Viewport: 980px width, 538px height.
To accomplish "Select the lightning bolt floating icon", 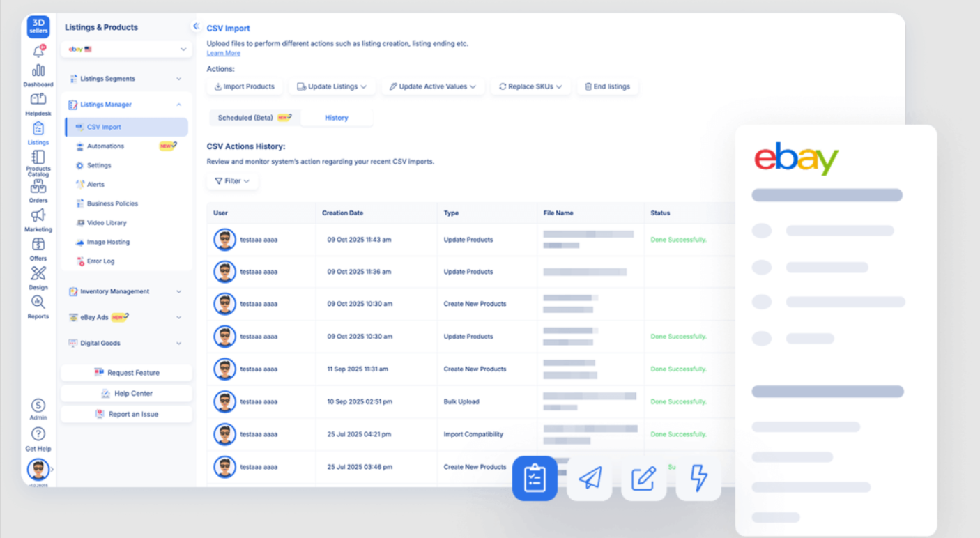I will pyautogui.click(x=698, y=478).
